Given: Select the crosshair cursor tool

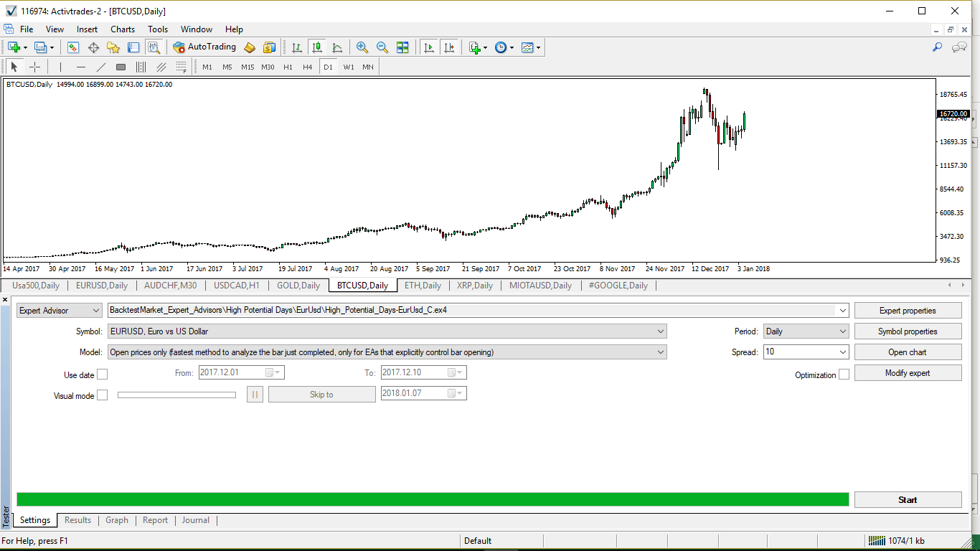Looking at the screenshot, I should pyautogui.click(x=34, y=67).
